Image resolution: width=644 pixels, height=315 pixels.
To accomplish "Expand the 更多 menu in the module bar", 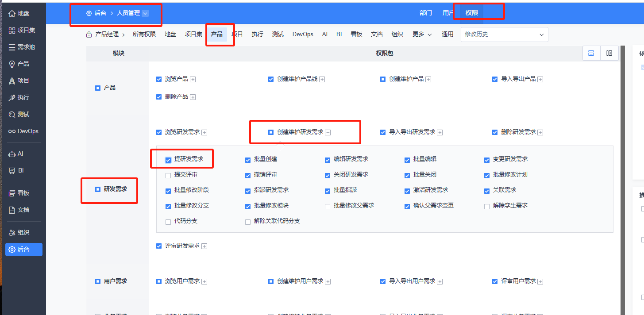I will point(422,34).
